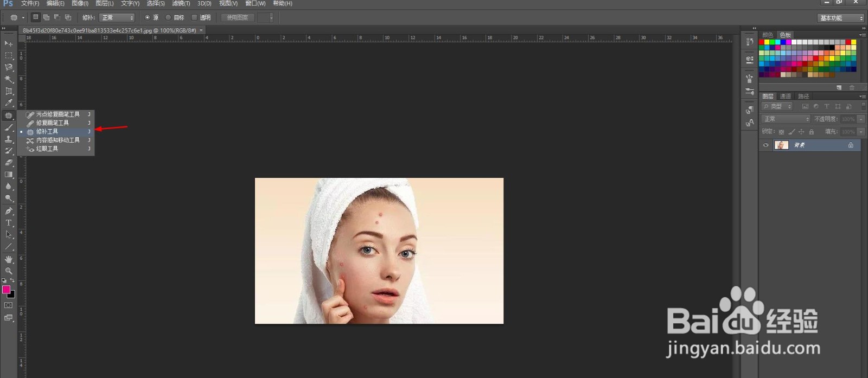The image size is (868, 378).
Task: Click the New Selection mode button
Action: 36,17
